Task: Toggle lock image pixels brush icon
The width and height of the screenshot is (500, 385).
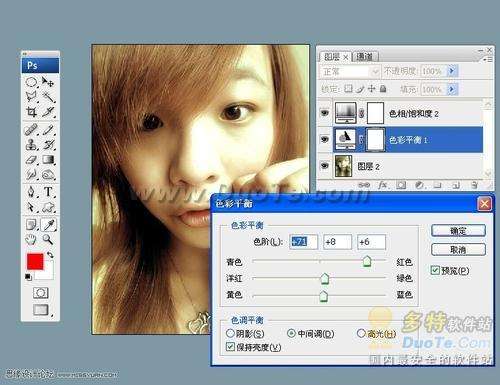Action: (360, 89)
